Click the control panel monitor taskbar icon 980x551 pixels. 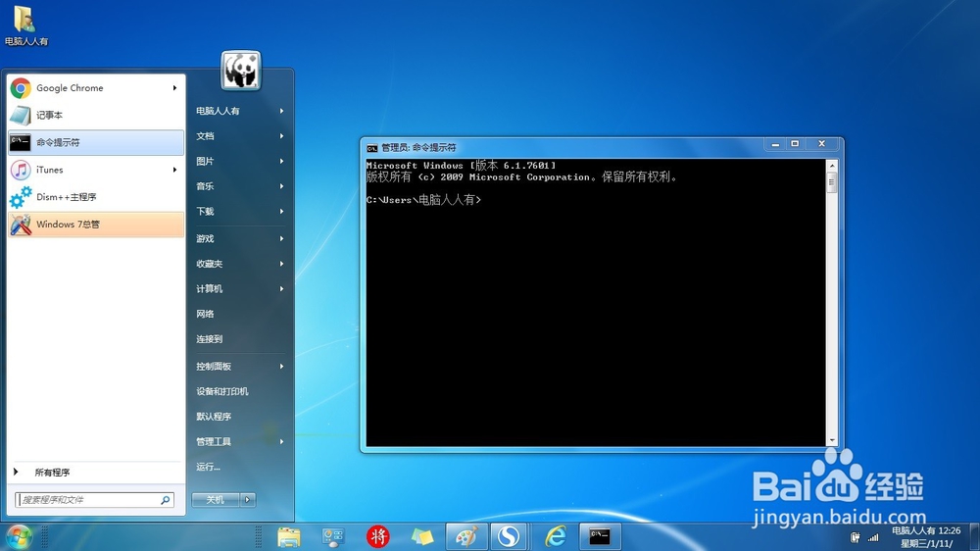point(333,536)
